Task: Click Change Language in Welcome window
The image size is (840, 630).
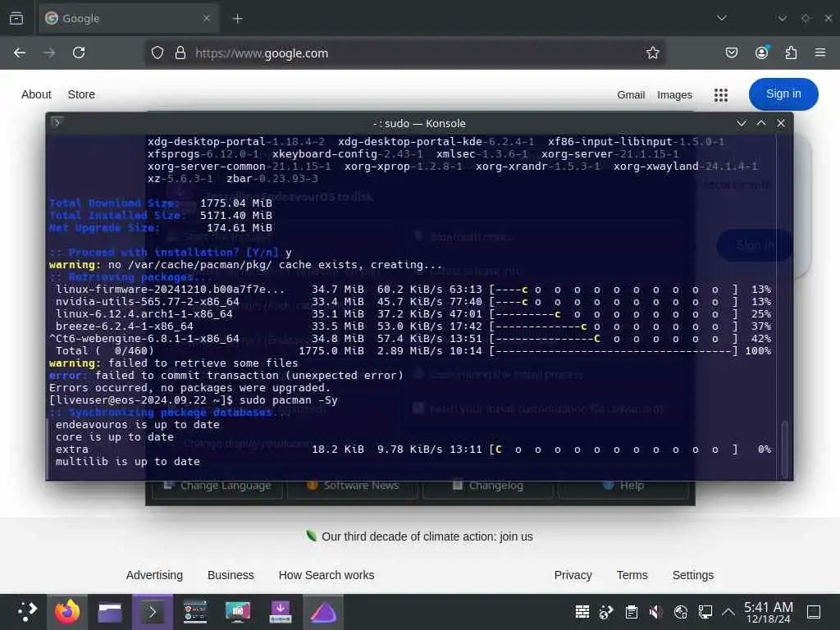Action: (x=217, y=486)
